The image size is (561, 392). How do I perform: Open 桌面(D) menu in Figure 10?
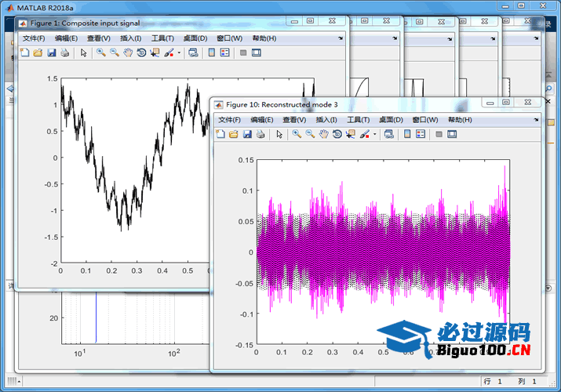391,120
